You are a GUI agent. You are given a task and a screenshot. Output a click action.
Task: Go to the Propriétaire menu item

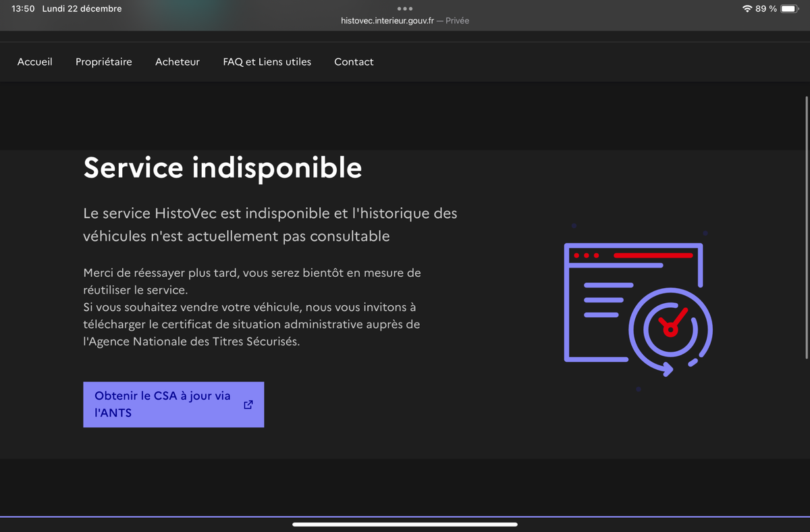click(x=104, y=61)
